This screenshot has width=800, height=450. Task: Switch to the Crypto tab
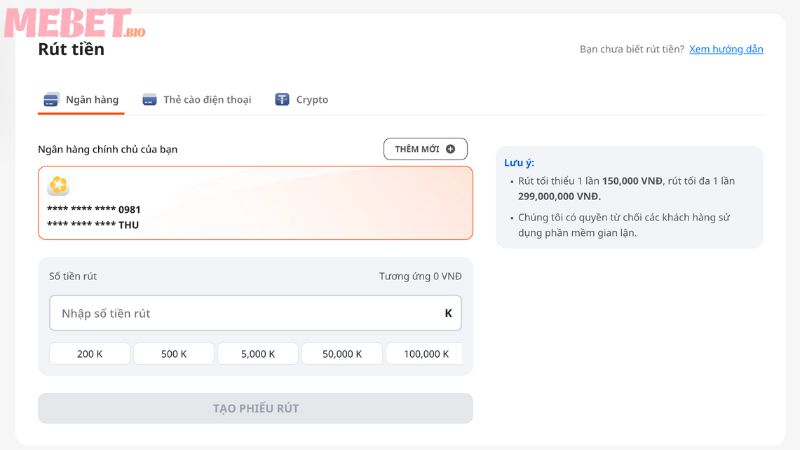pos(301,100)
